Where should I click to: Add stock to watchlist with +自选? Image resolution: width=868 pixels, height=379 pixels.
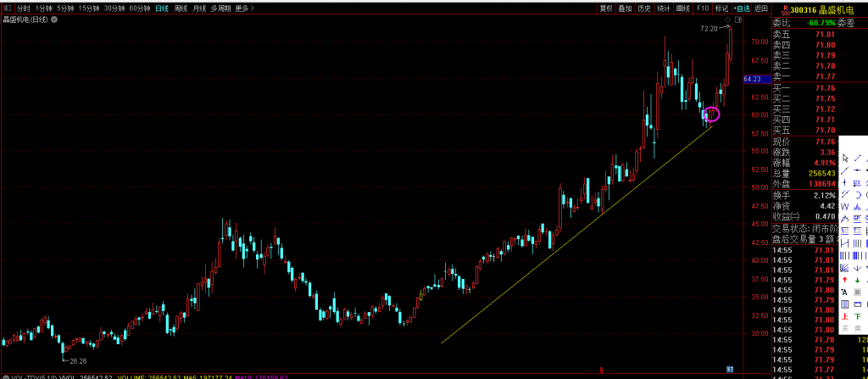click(742, 8)
